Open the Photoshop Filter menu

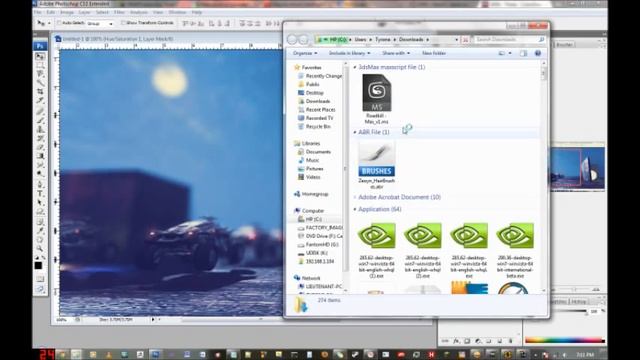click(x=119, y=13)
